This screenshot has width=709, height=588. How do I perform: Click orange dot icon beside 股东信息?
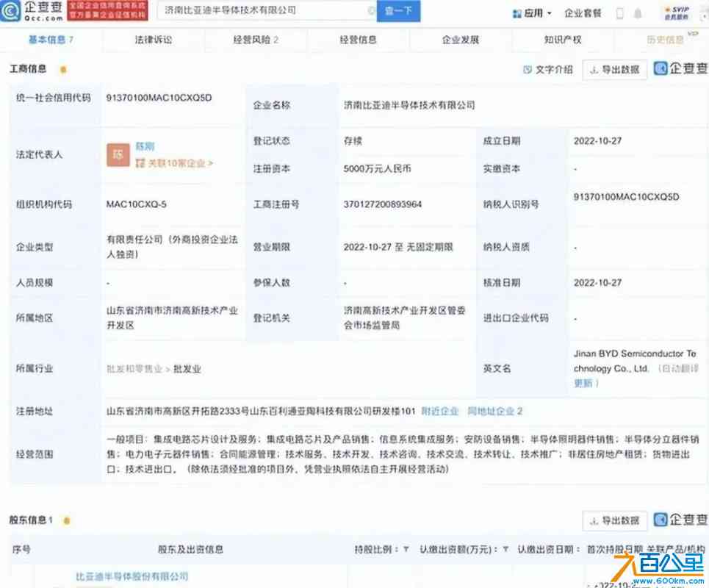66,520
